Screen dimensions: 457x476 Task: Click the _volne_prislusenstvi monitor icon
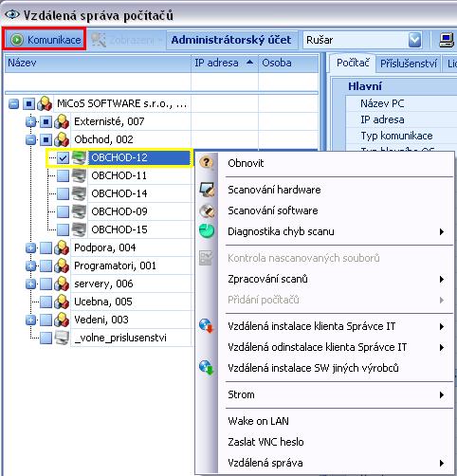62,338
